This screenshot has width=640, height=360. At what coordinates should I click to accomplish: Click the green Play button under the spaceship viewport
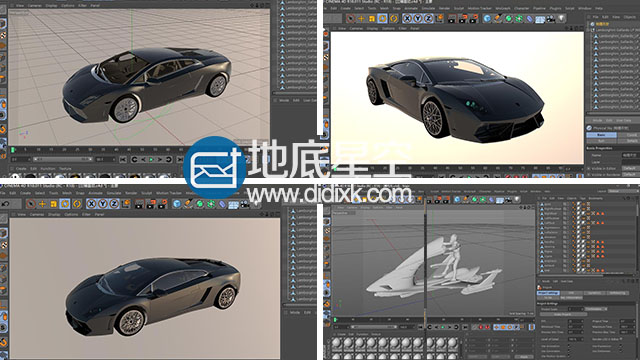443,327
